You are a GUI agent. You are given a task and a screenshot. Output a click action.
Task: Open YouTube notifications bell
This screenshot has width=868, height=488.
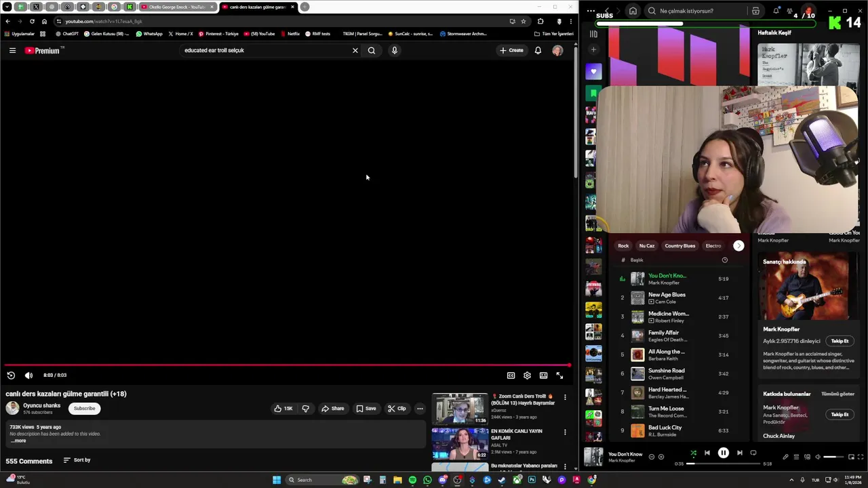pos(538,50)
